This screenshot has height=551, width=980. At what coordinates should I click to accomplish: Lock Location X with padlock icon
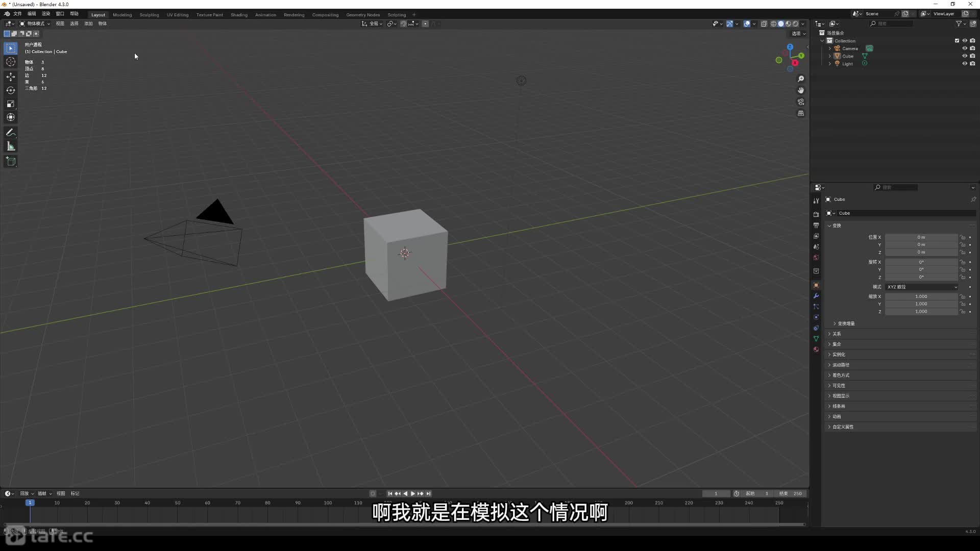pyautogui.click(x=963, y=237)
